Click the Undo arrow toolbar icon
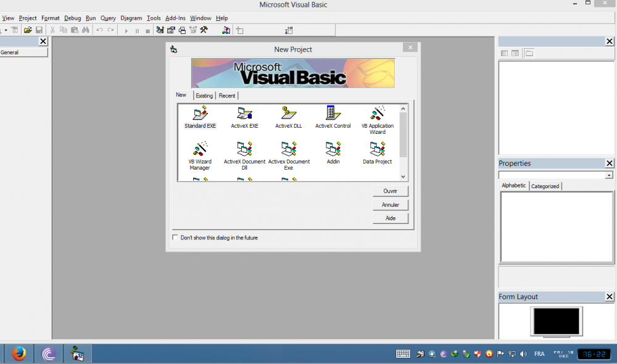 (99, 30)
